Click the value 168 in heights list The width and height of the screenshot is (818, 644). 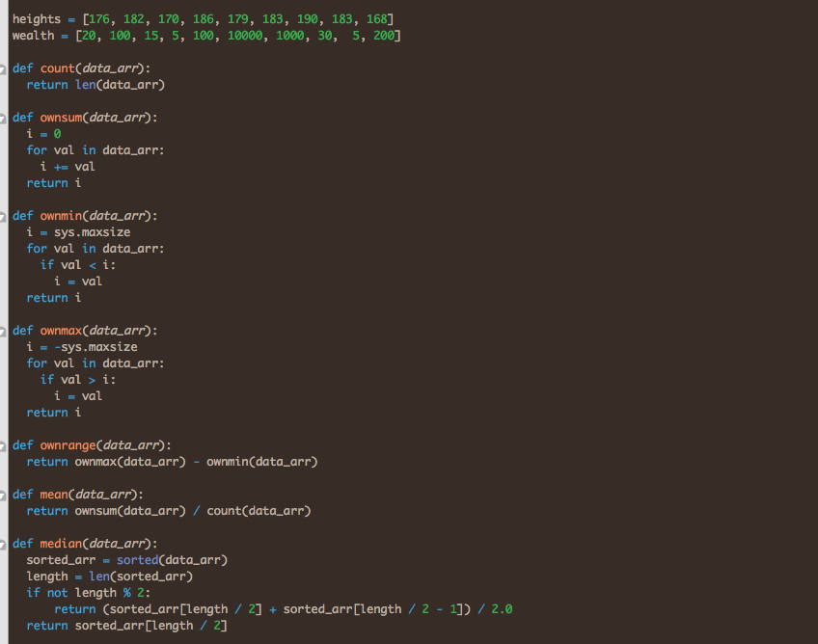click(x=376, y=19)
